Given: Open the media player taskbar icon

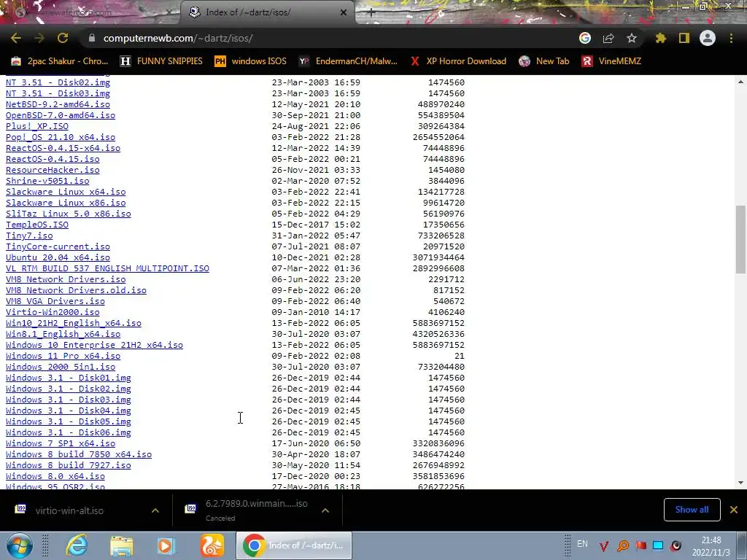Looking at the screenshot, I should point(166,545).
